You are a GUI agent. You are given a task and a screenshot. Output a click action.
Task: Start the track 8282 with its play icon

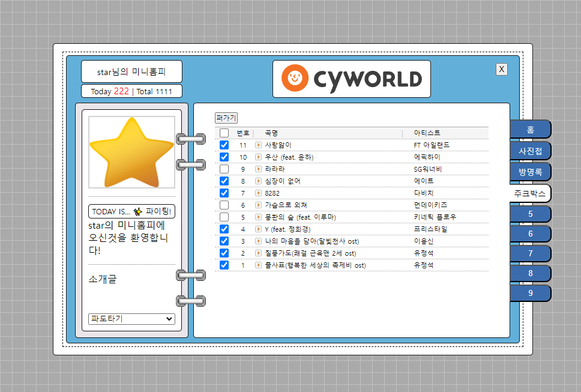click(x=258, y=193)
